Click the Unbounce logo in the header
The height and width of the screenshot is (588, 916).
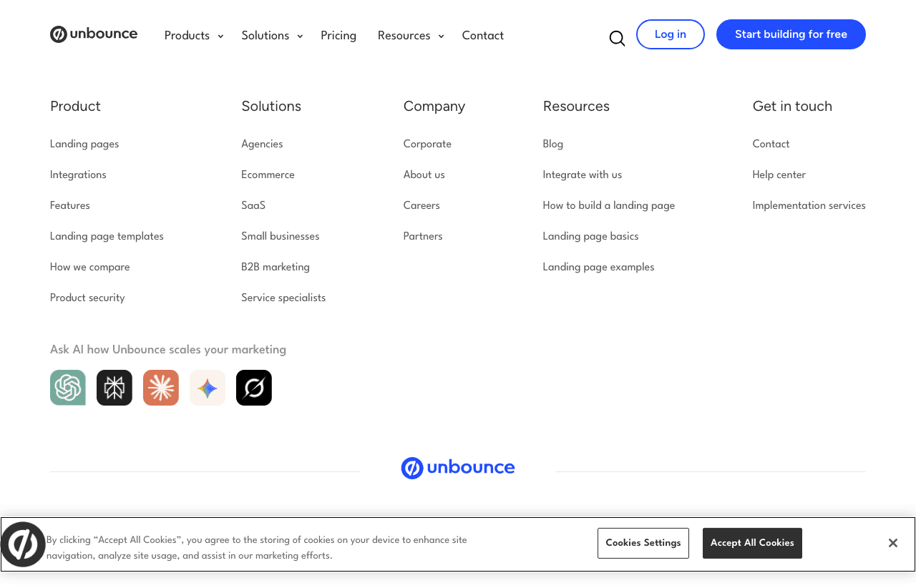point(93,34)
